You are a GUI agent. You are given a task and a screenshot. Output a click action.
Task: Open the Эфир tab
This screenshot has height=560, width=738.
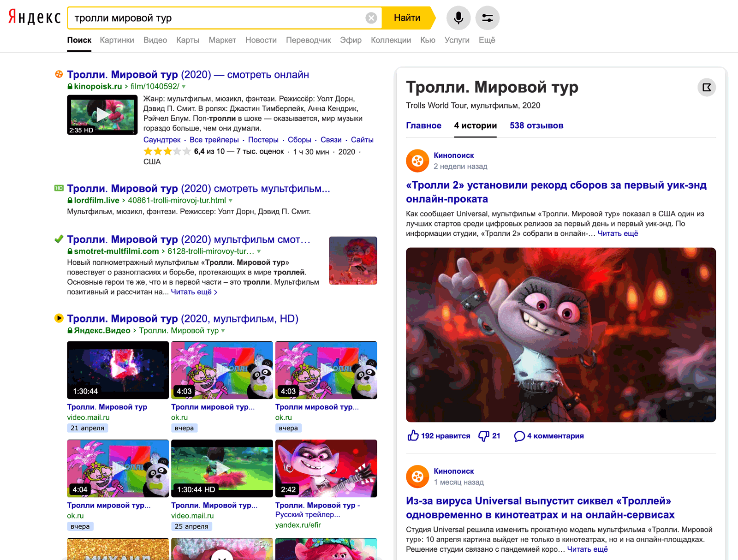coord(351,40)
